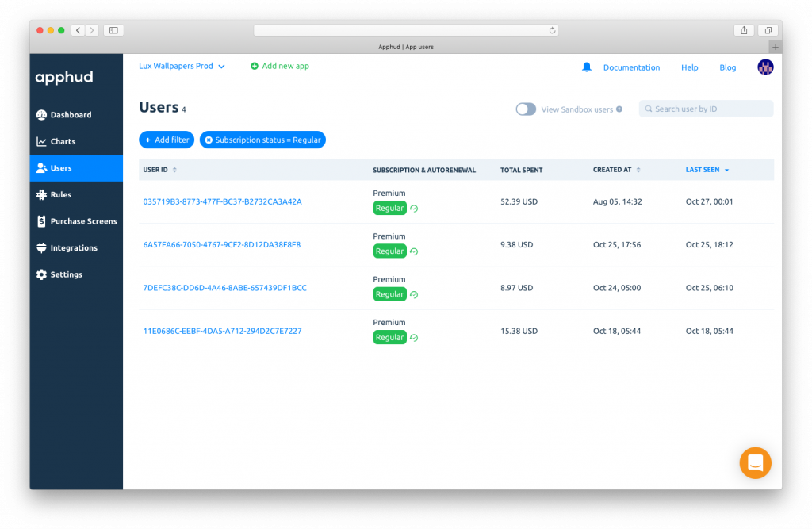
Task: Open the user avatar profile menu
Action: coord(765,67)
